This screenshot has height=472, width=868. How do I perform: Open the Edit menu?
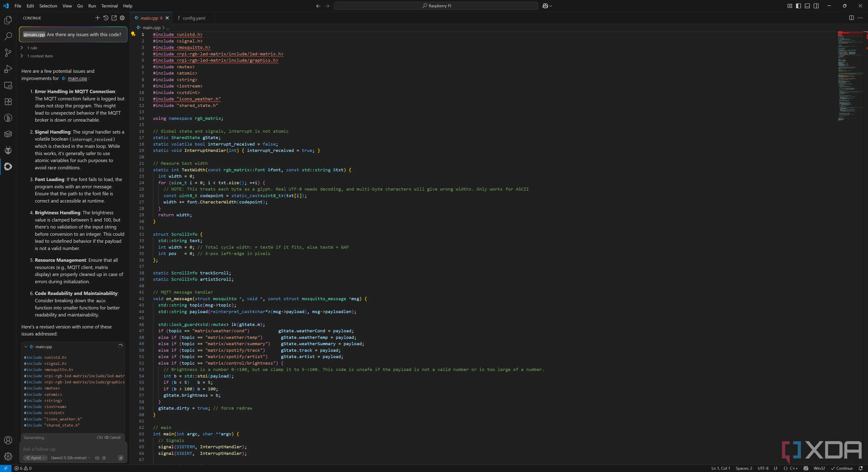30,6
